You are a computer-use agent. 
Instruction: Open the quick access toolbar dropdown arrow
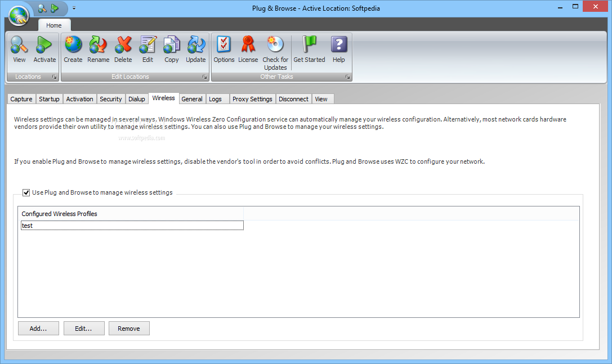(74, 8)
